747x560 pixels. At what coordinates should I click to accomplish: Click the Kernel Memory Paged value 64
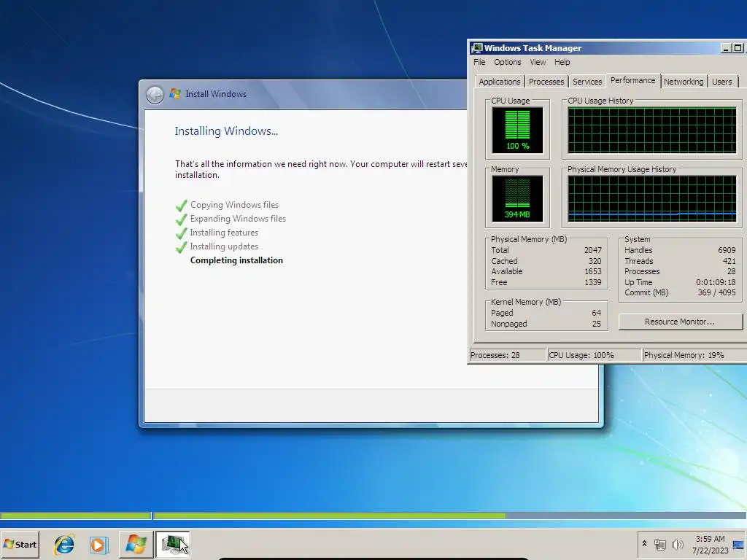(597, 313)
